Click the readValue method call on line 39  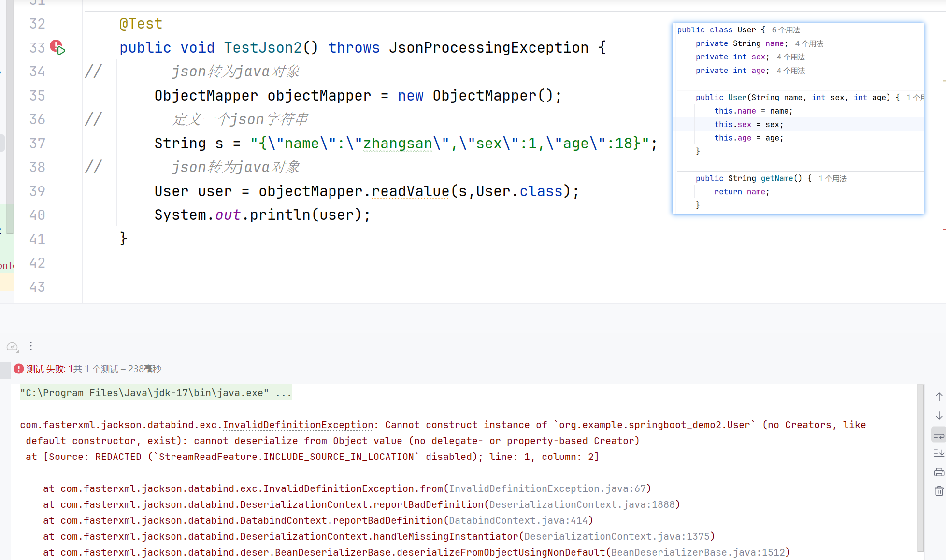pos(410,191)
